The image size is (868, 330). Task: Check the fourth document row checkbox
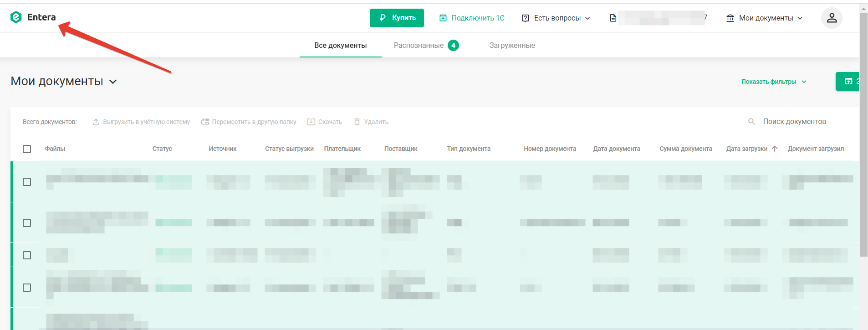(x=27, y=288)
